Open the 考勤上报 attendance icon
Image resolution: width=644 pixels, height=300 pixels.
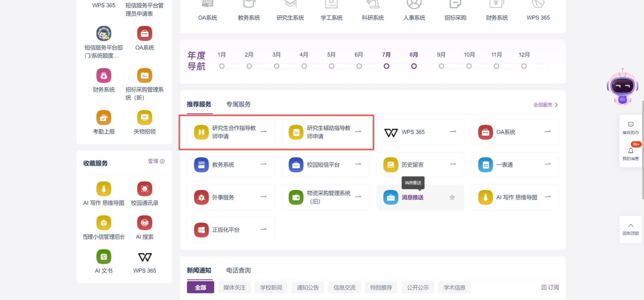click(104, 118)
